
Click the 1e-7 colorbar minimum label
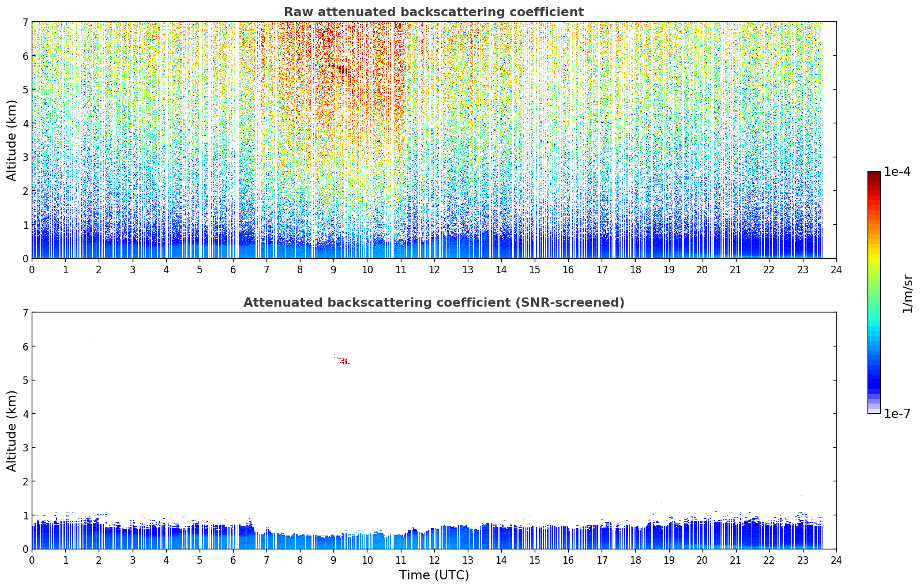coord(897,414)
